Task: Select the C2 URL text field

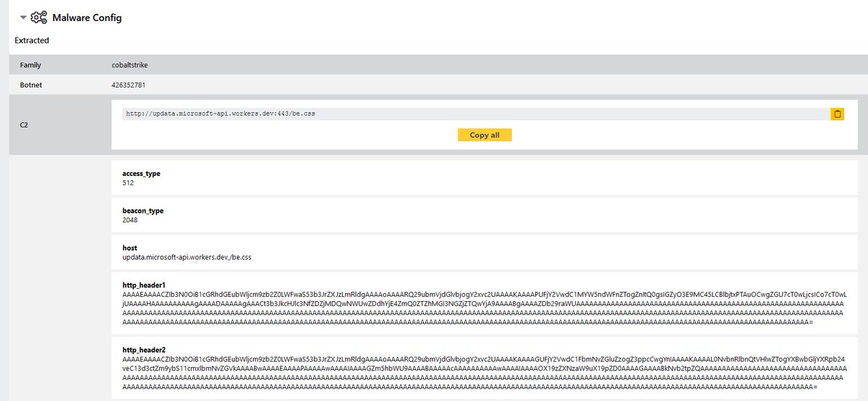Action: pyautogui.click(x=476, y=114)
